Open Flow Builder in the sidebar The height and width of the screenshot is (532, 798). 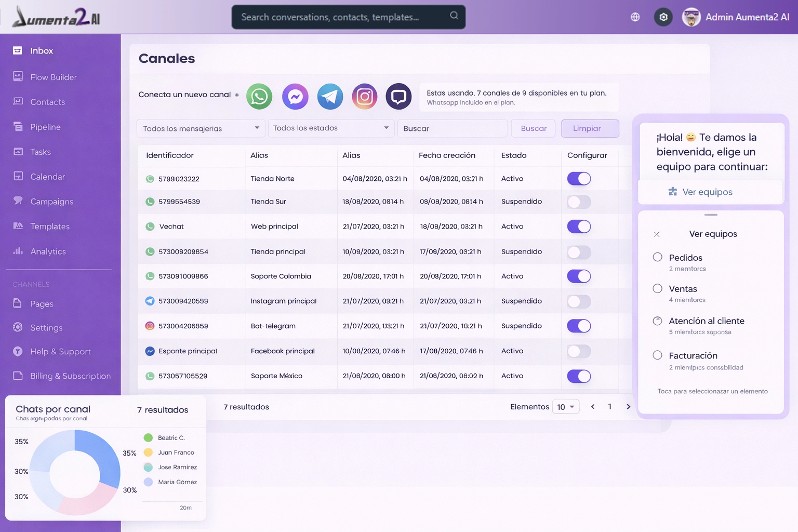[53, 77]
